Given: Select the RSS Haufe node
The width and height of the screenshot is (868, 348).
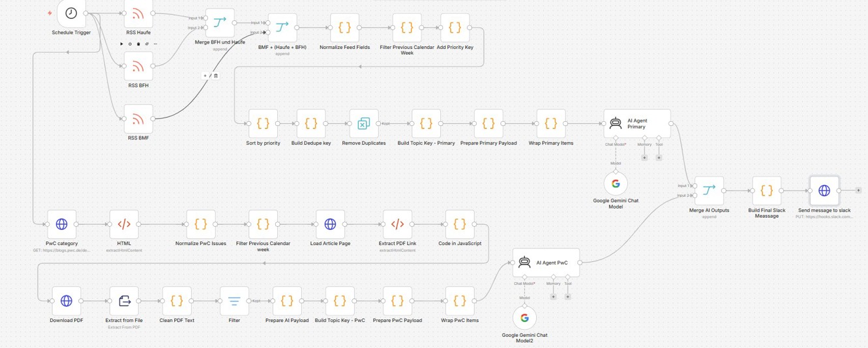Looking at the screenshot, I should pos(138,13).
